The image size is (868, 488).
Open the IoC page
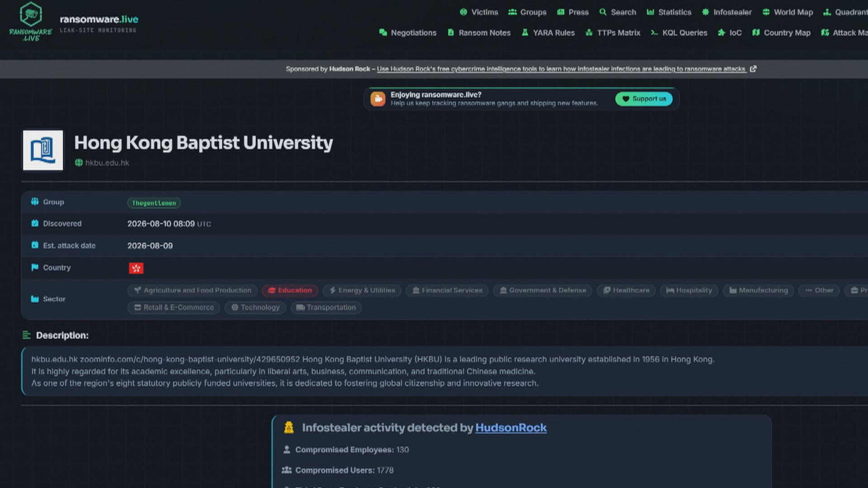tap(730, 33)
